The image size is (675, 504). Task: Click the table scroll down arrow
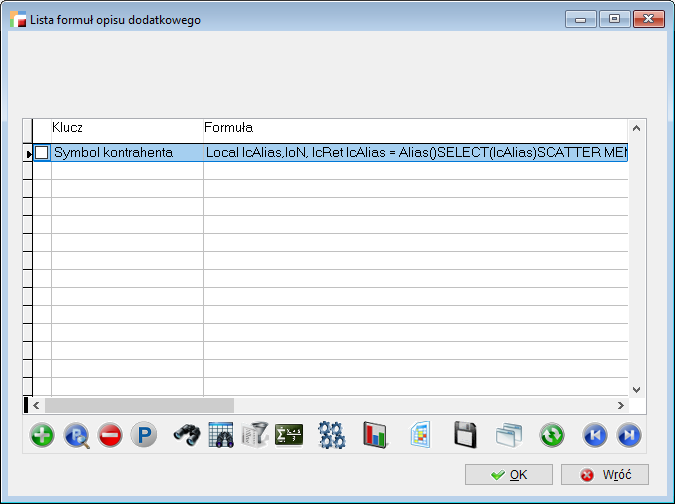click(635, 388)
